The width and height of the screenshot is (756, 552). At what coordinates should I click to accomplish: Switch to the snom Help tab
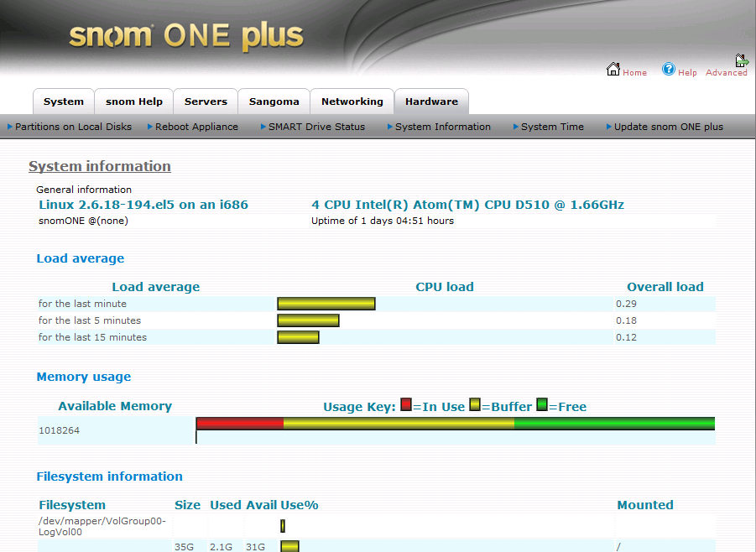pyautogui.click(x=134, y=102)
